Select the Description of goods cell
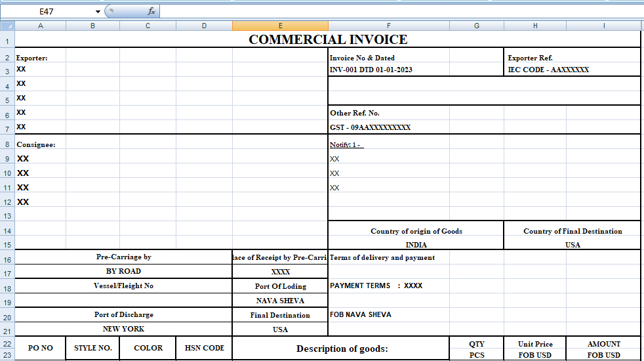Viewport: 644px width, 361px height. coord(341,349)
